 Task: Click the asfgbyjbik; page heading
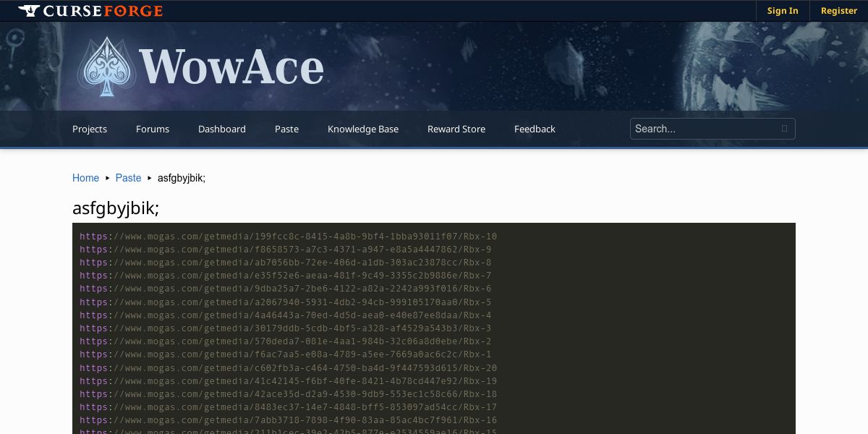pyautogui.click(x=116, y=208)
